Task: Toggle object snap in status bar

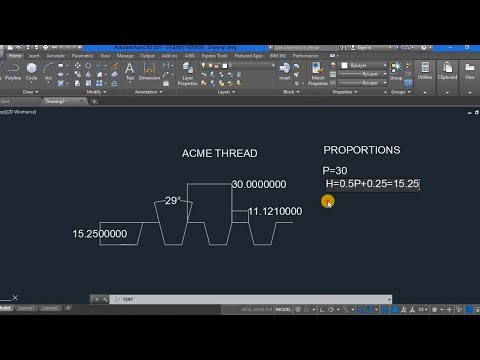Action: 369,310
